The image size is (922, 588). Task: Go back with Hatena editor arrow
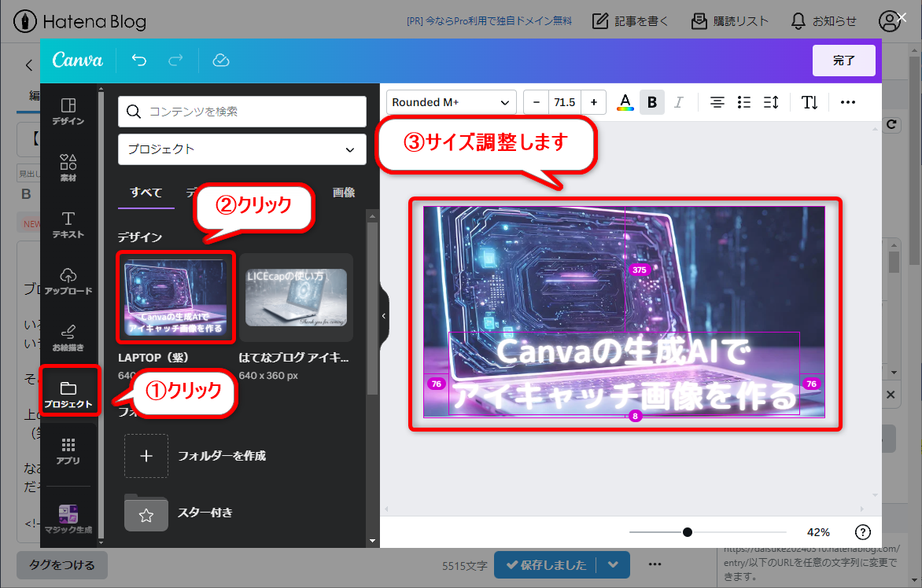coord(29,65)
